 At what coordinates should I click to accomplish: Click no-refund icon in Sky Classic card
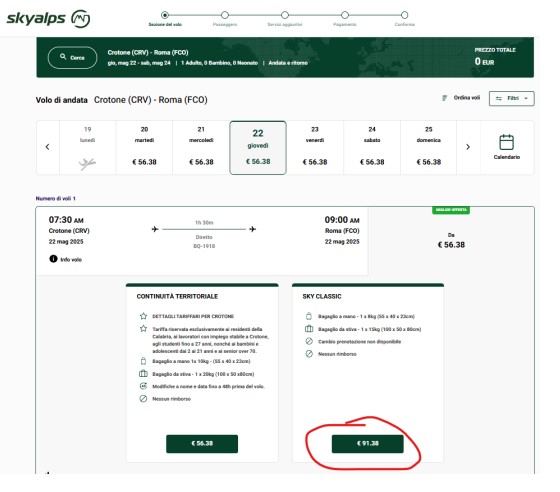point(309,354)
